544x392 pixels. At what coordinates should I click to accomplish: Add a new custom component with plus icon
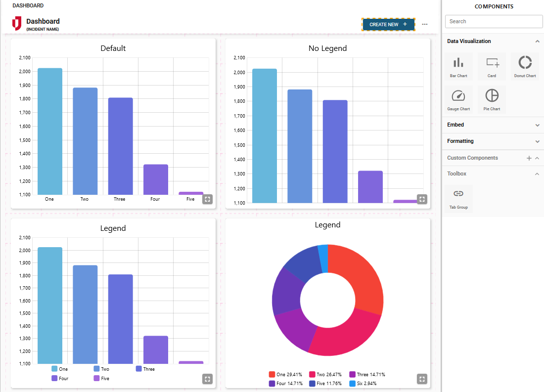(x=529, y=158)
